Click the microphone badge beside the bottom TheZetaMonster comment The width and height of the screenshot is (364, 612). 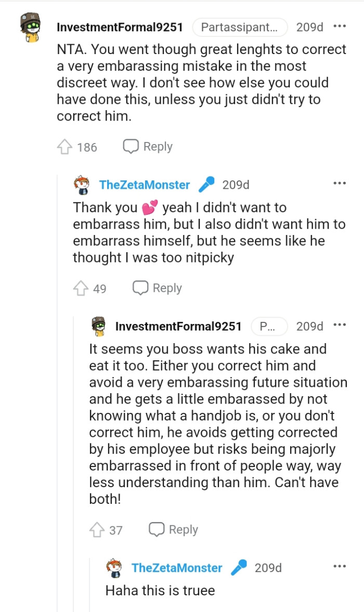point(238,568)
